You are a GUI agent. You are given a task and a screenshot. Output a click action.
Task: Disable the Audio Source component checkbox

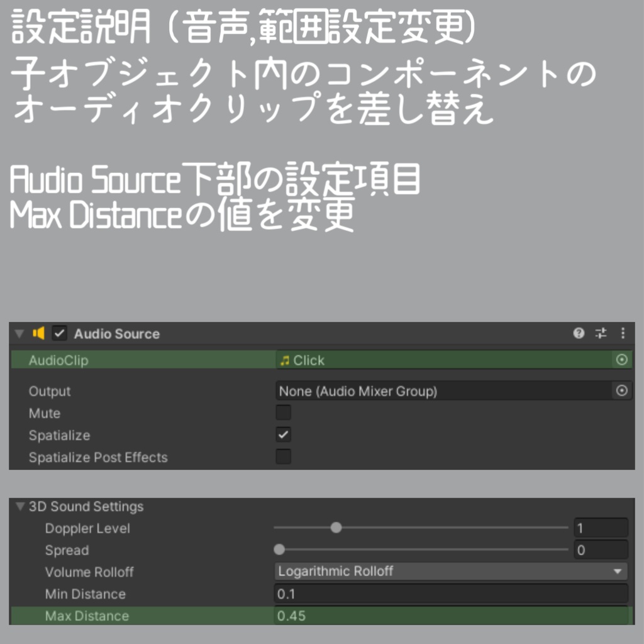tap(58, 334)
